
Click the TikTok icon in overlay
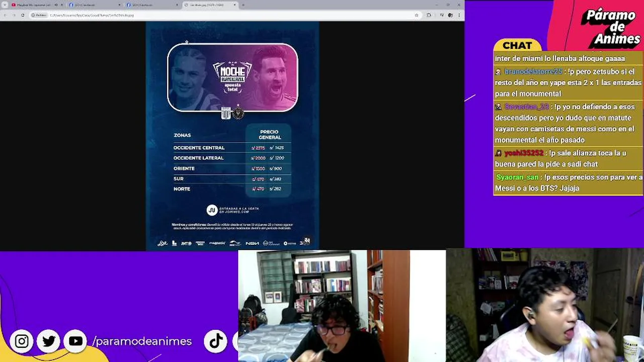[x=216, y=341]
